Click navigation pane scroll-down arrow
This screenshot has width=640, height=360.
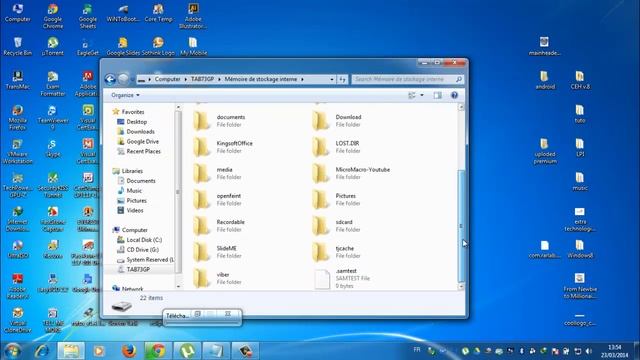click(178, 286)
